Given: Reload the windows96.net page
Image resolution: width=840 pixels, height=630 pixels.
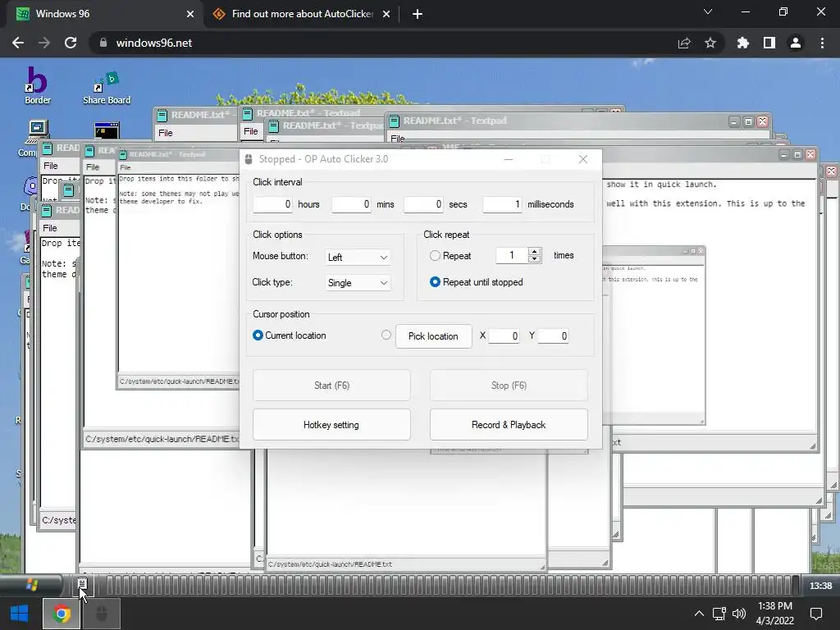Looking at the screenshot, I should [x=71, y=43].
